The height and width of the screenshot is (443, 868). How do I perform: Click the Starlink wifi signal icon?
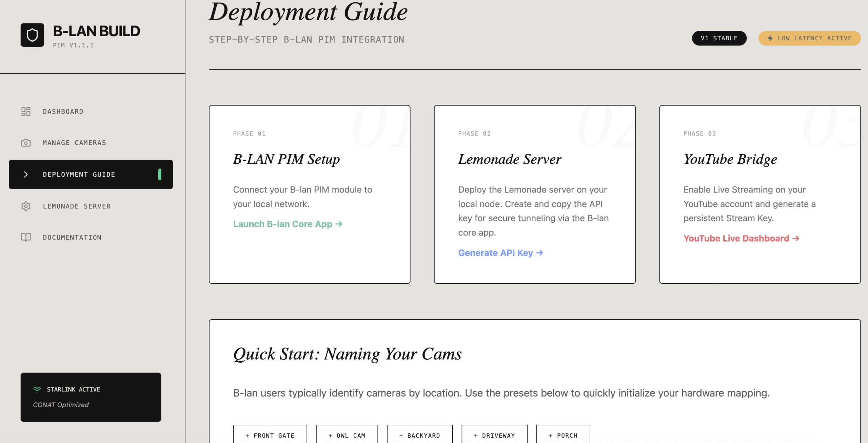coord(37,389)
